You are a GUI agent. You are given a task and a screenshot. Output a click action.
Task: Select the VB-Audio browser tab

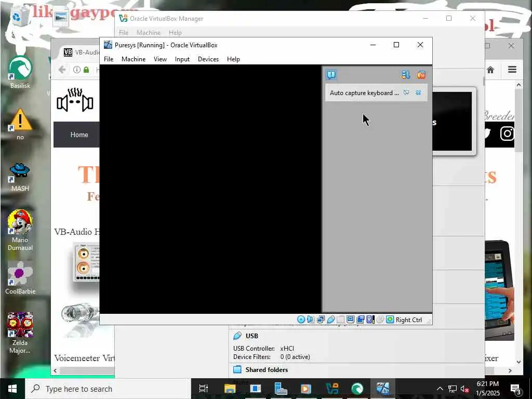point(81,52)
